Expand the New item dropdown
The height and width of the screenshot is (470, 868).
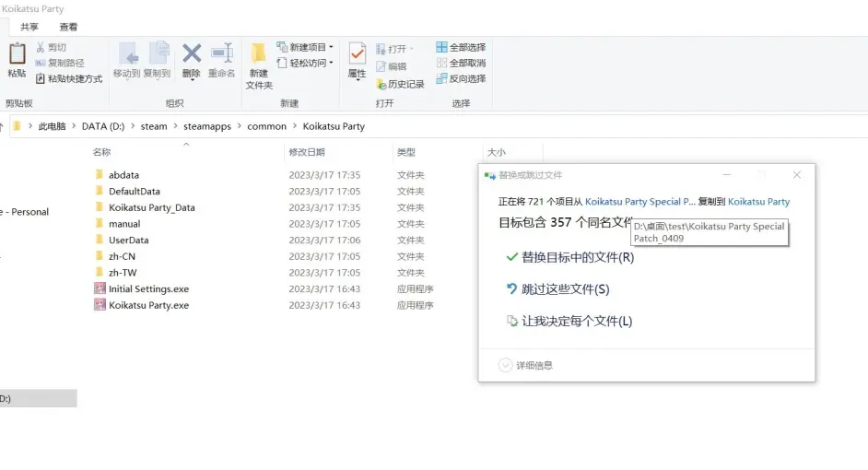click(x=305, y=47)
